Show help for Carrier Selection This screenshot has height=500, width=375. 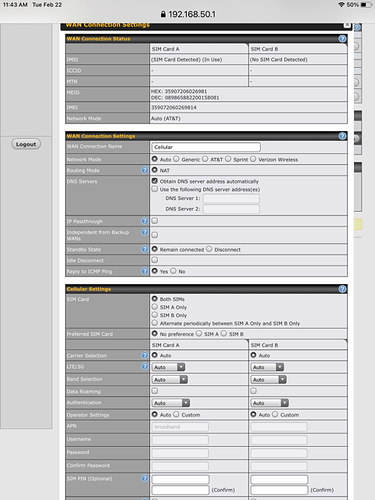(x=145, y=355)
